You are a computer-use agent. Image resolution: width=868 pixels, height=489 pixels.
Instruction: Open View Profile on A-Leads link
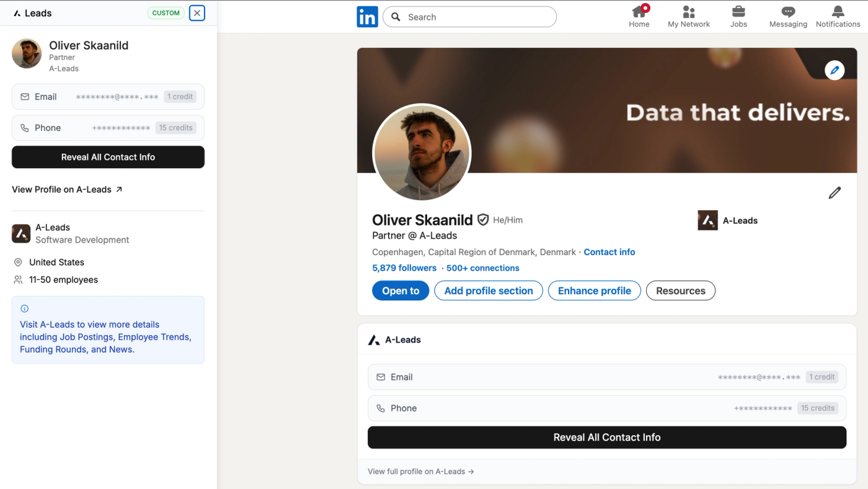pos(67,189)
